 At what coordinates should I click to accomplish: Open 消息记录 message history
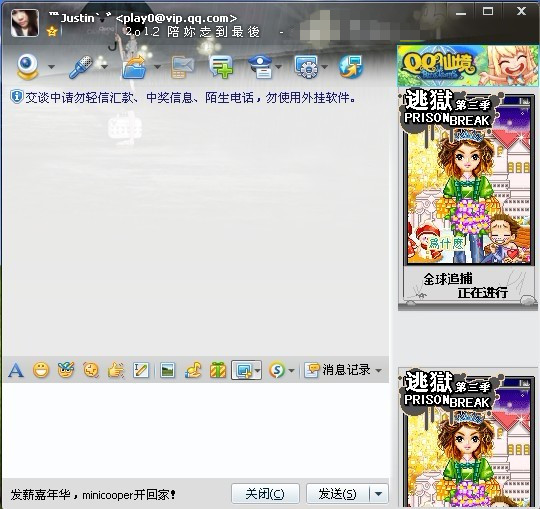point(337,370)
